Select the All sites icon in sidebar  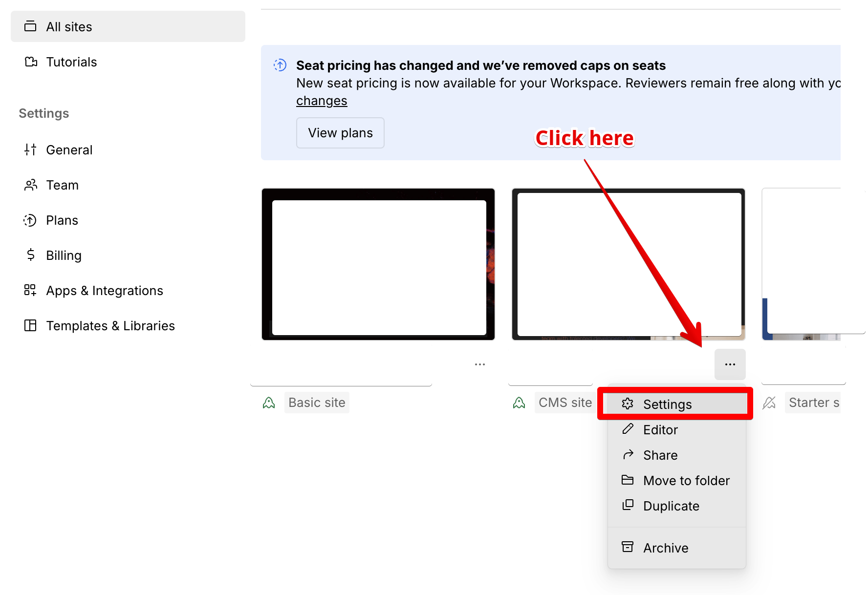pyautogui.click(x=30, y=26)
